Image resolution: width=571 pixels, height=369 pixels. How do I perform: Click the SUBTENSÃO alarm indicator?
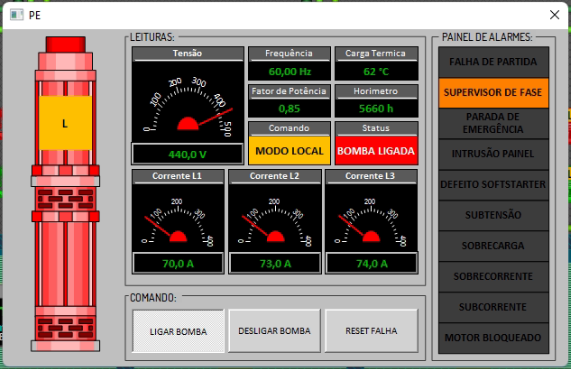coord(493,215)
